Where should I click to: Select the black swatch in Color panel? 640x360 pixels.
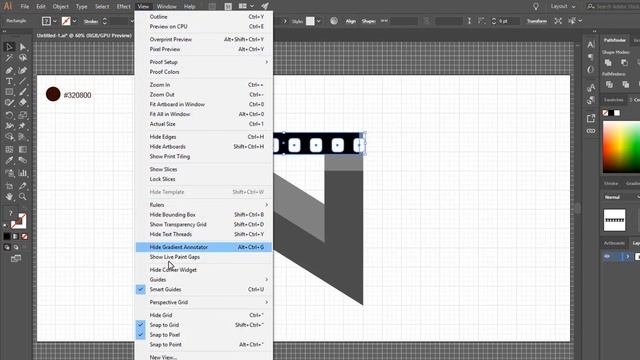point(611,113)
